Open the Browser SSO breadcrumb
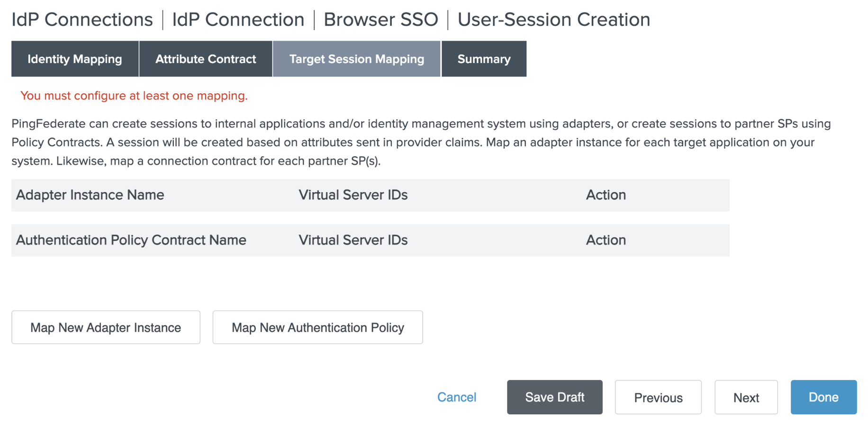 pyautogui.click(x=380, y=20)
